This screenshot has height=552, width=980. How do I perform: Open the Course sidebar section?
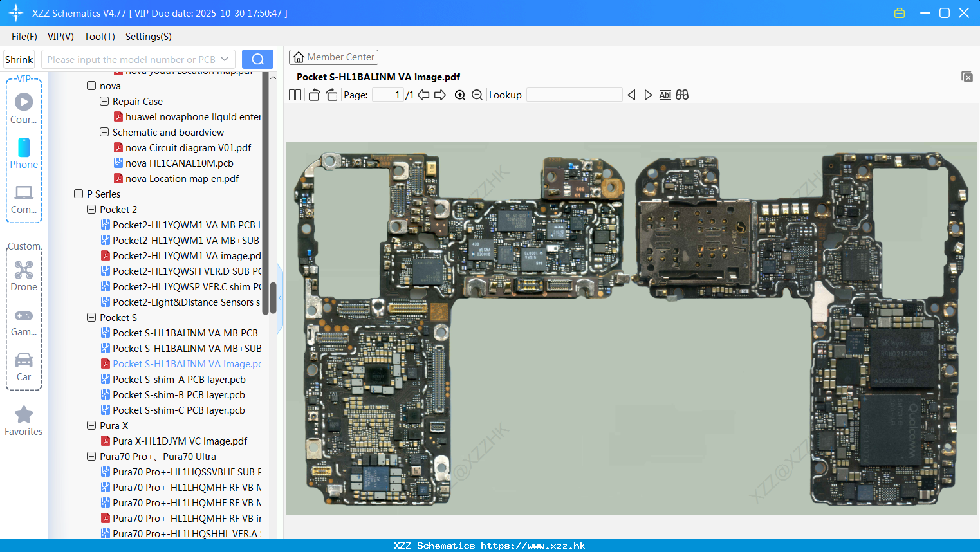(x=24, y=108)
